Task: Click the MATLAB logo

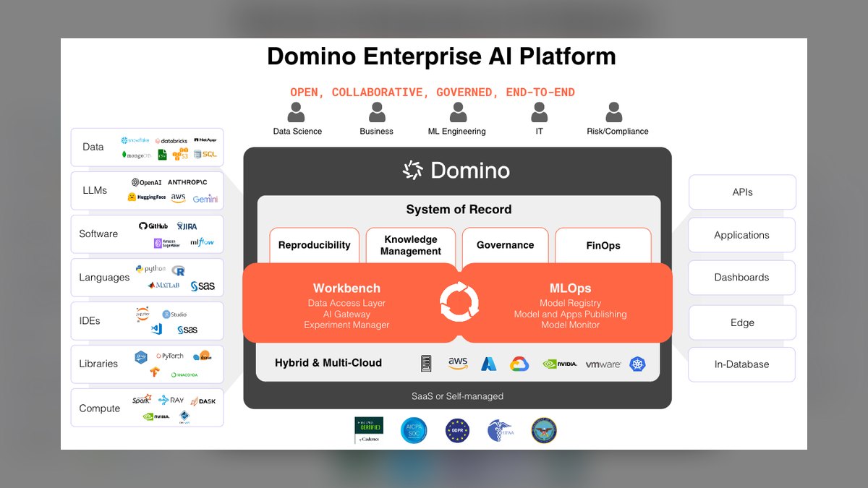Action: [x=163, y=286]
